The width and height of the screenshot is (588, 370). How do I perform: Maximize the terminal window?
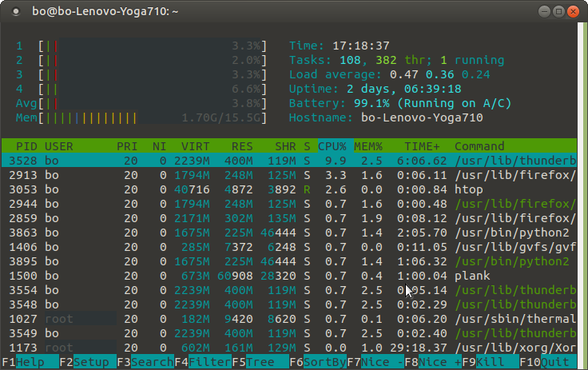coord(558,12)
